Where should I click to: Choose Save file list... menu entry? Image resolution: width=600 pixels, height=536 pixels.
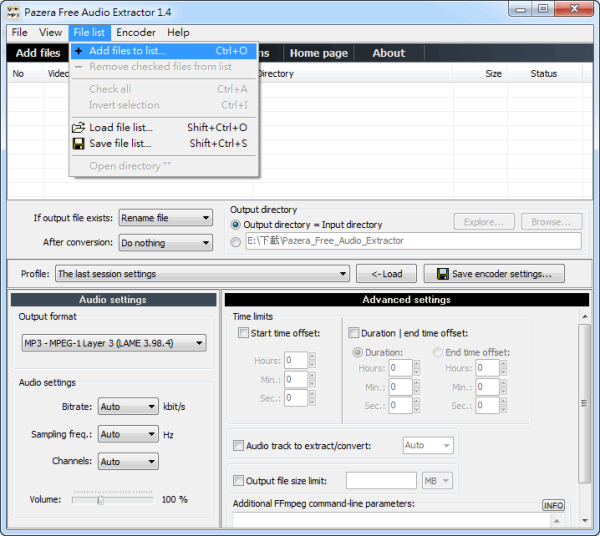point(163,143)
